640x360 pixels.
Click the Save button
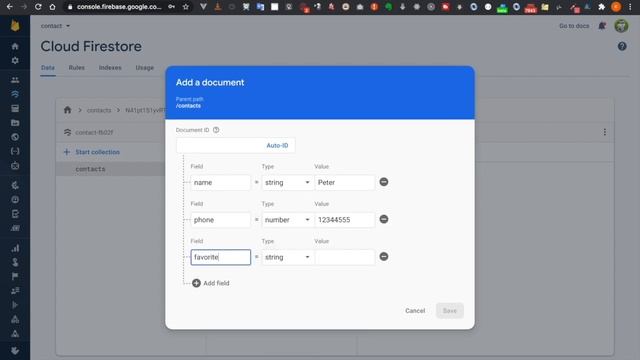[x=449, y=311]
